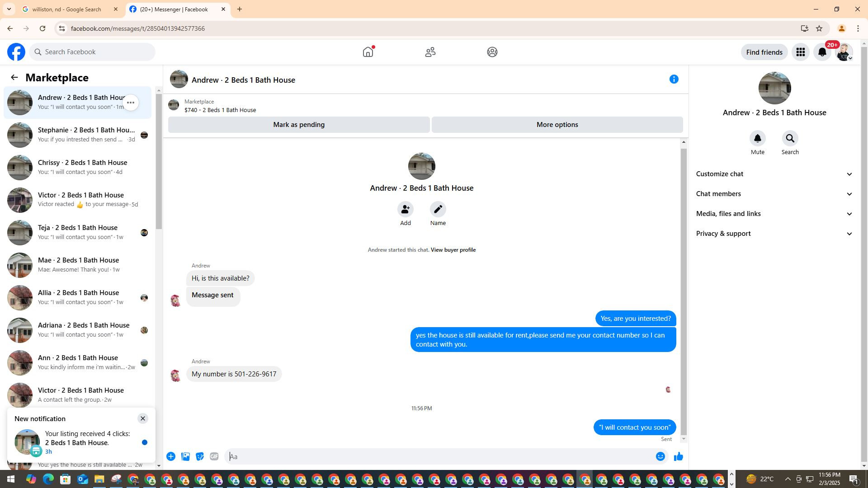868x488 pixels.
Task: Open Teja's 2 Beds 1 Bath House chat
Action: [78, 233]
